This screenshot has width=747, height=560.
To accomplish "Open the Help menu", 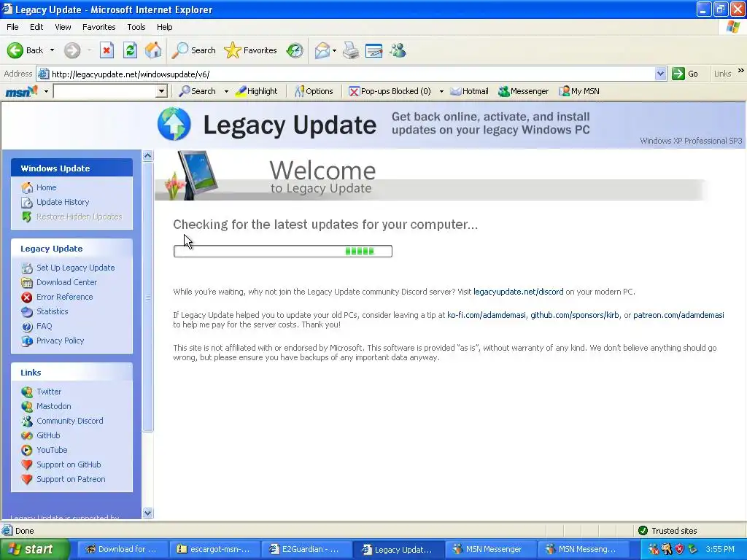I will [x=164, y=27].
